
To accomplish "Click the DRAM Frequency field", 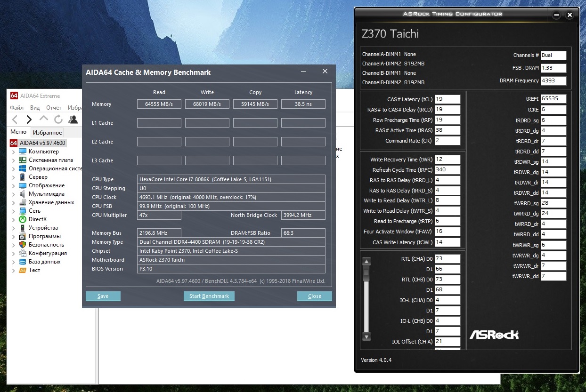I will tap(553, 80).
